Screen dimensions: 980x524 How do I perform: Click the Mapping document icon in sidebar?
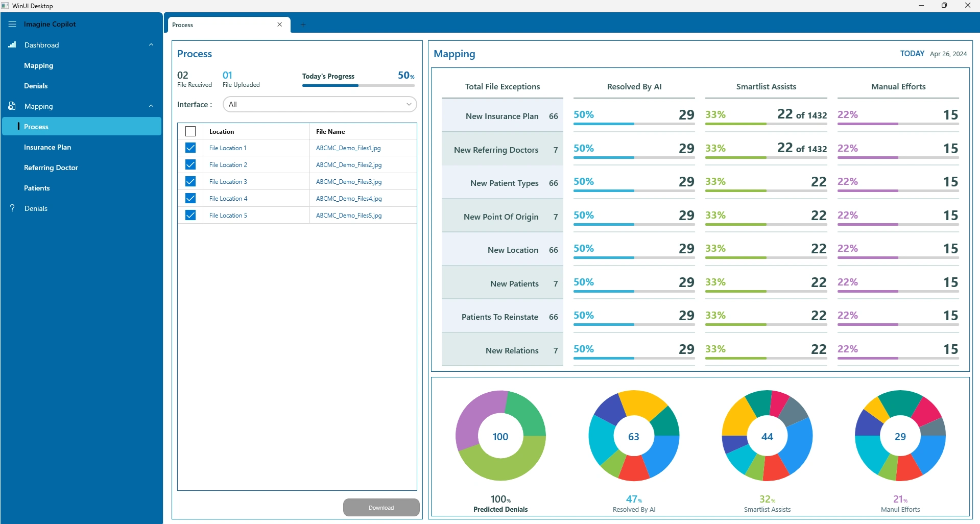pos(12,106)
